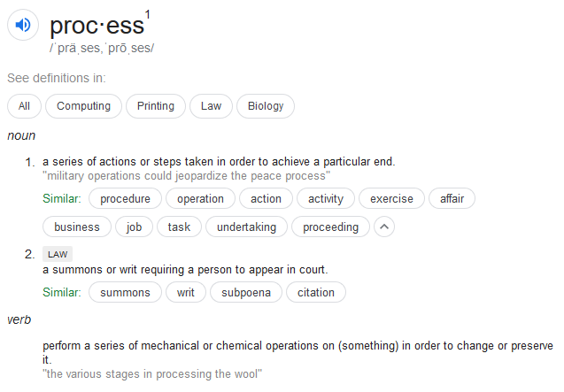Viewport: 564px width, 392px height.
Task: Select the All definitions filter
Action: 24,106
